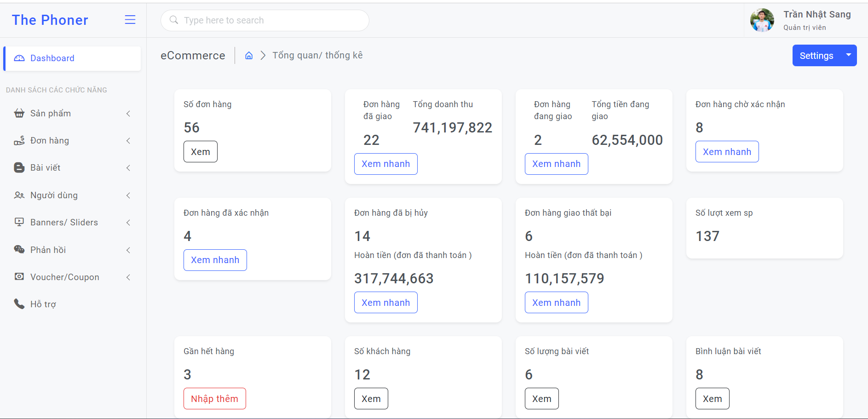Expand the Sản phẩm submenu chevron
868x419 pixels.
(x=128, y=114)
